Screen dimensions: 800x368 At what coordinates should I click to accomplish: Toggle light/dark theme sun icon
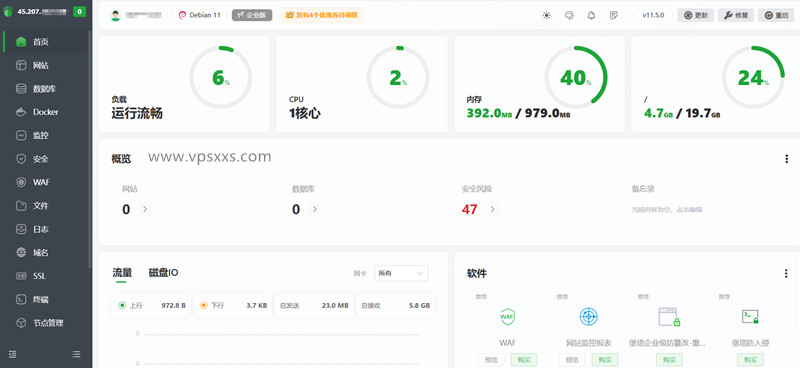pos(547,15)
